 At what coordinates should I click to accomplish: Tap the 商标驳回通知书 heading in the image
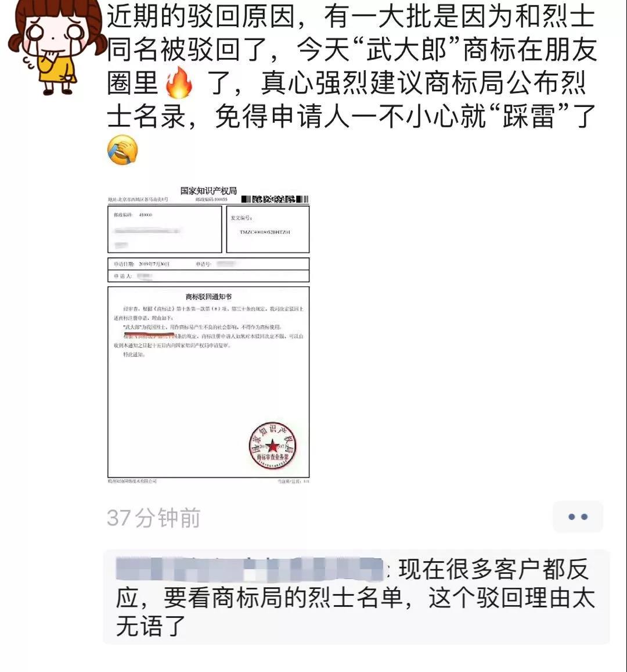point(208,297)
